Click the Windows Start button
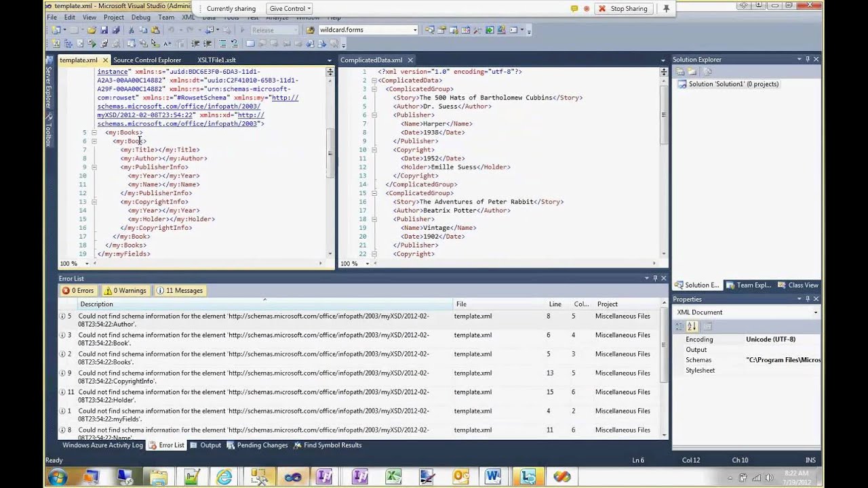 tap(58, 476)
